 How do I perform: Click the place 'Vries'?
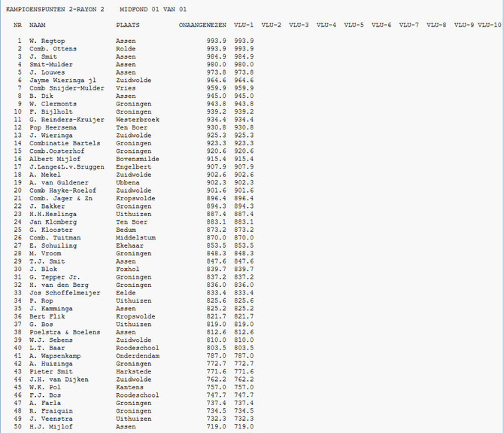click(x=126, y=88)
